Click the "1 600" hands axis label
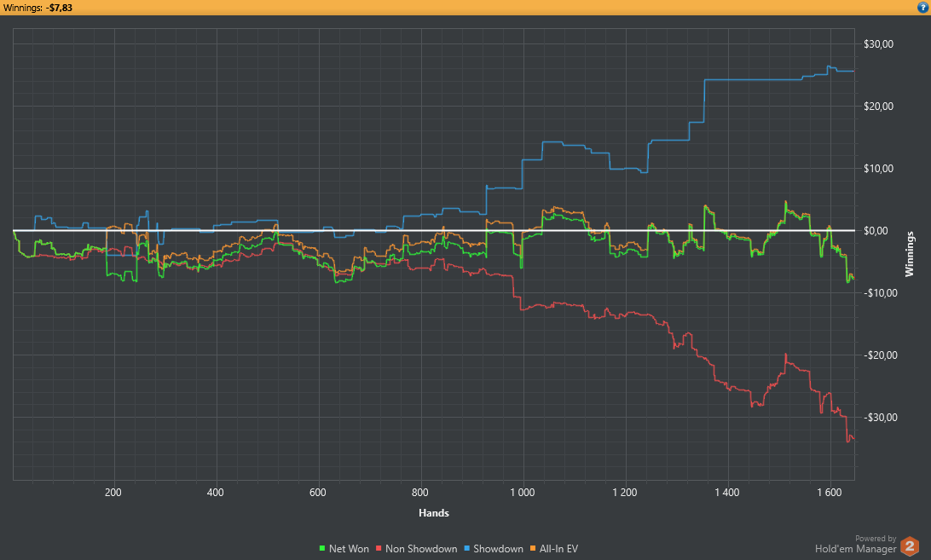Image resolution: width=931 pixels, height=560 pixels. click(830, 493)
